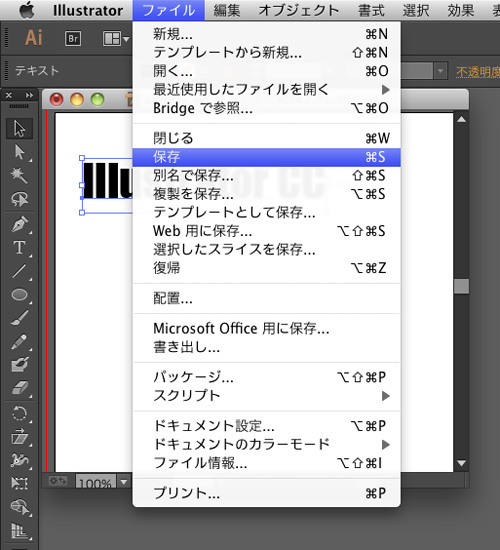
Task: Select the Eraser tool
Action: (x=20, y=388)
